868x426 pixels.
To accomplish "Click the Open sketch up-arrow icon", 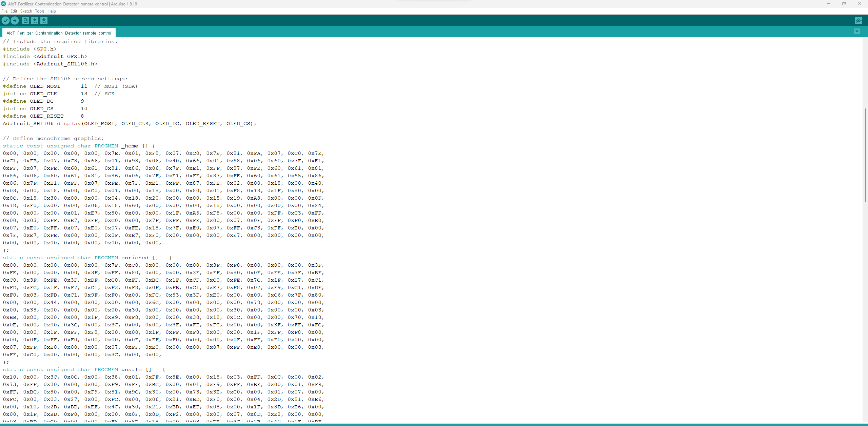I will point(35,21).
